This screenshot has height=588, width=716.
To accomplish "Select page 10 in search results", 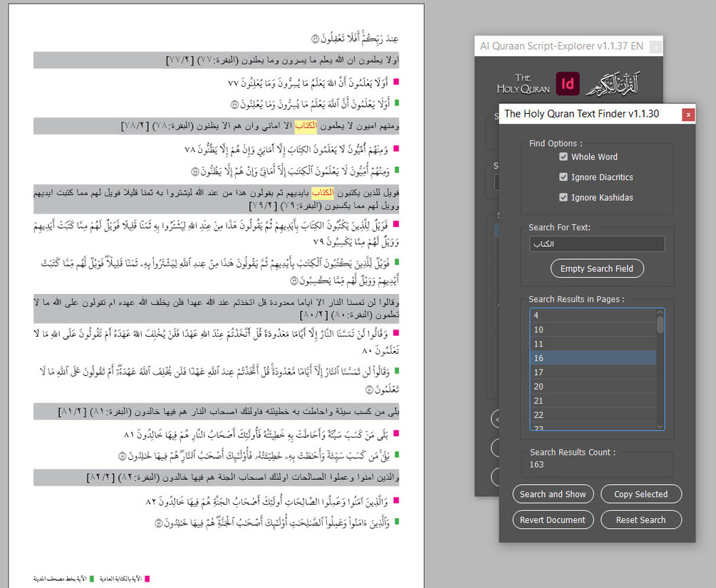I will pyautogui.click(x=593, y=330).
